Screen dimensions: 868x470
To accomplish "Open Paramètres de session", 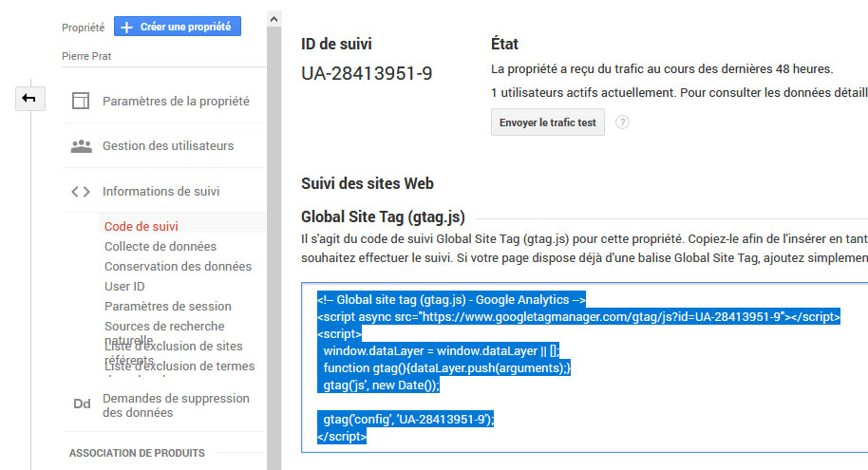I will pyautogui.click(x=168, y=306).
